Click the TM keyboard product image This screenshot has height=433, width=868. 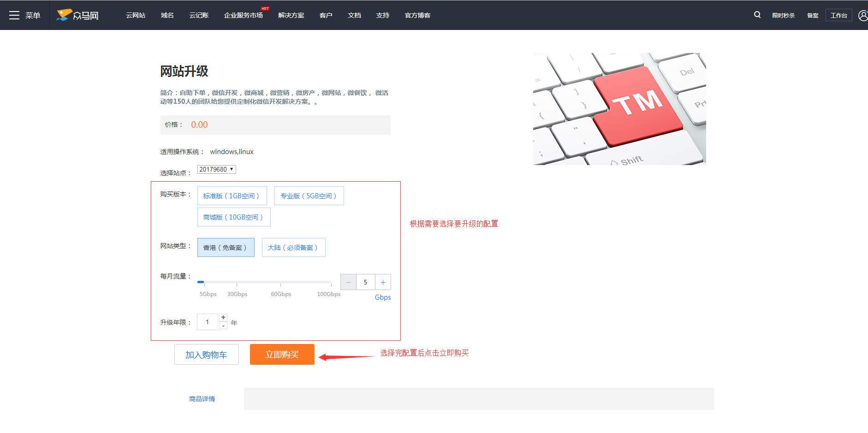(x=619, y=109)
